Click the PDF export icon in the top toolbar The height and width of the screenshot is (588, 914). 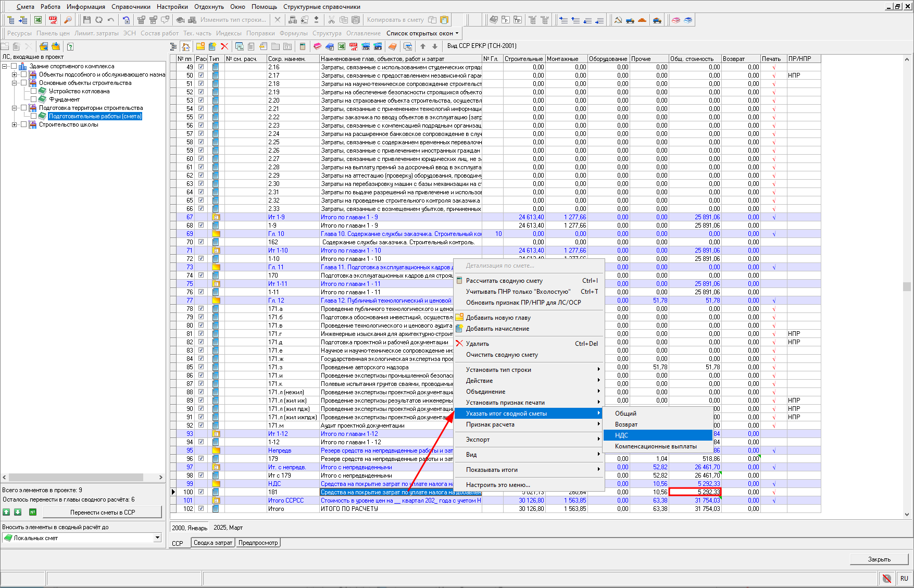pos(53,20)
